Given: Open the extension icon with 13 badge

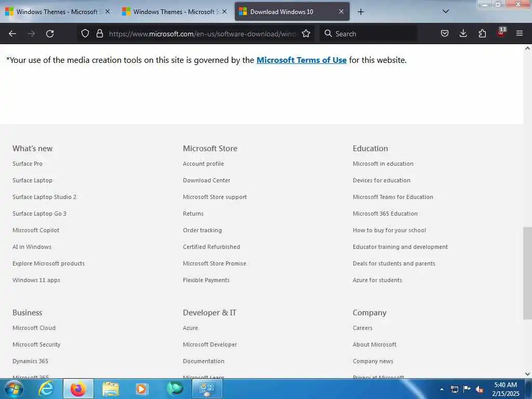Looking at the screenshot, I should point(501,33).
